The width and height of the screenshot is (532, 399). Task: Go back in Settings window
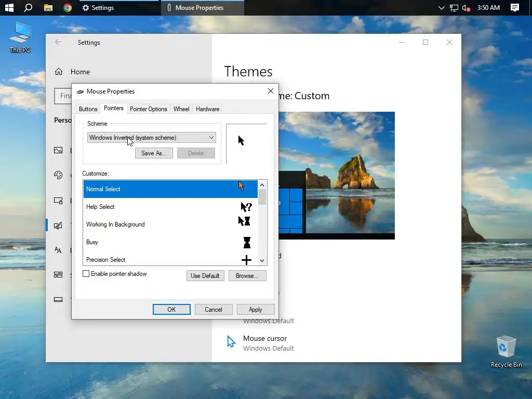pos(58,42)
